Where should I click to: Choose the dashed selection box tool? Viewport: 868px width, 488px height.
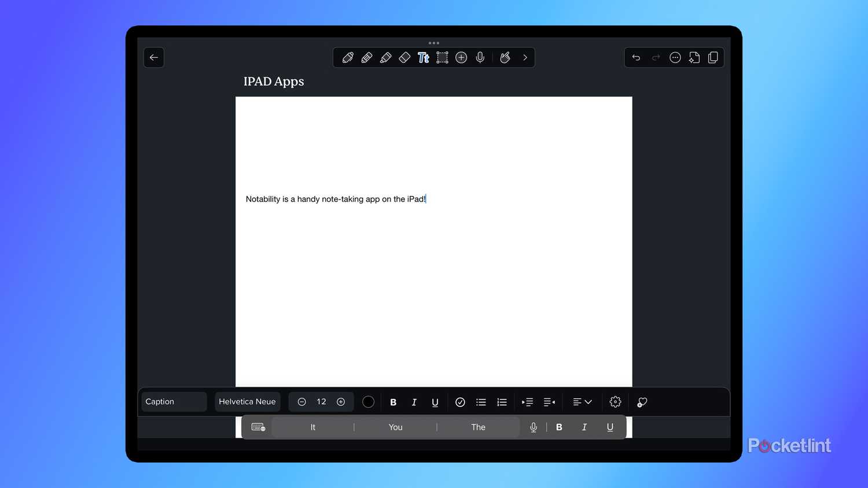(x=442, y=58)
